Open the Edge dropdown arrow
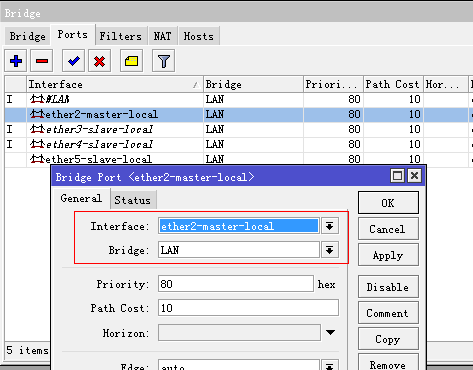The width and height of the screenshot is (473, 370). pyautogui.click(x=330, y=365)
